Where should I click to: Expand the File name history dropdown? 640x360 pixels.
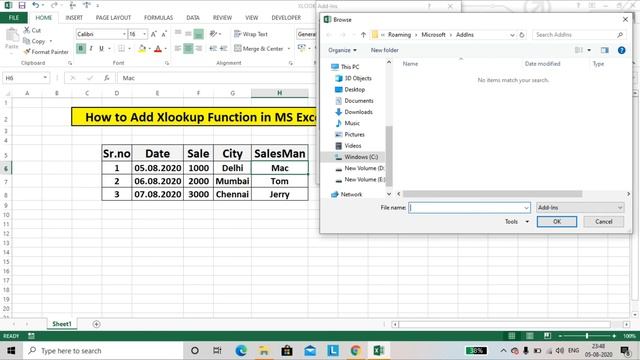526,208
